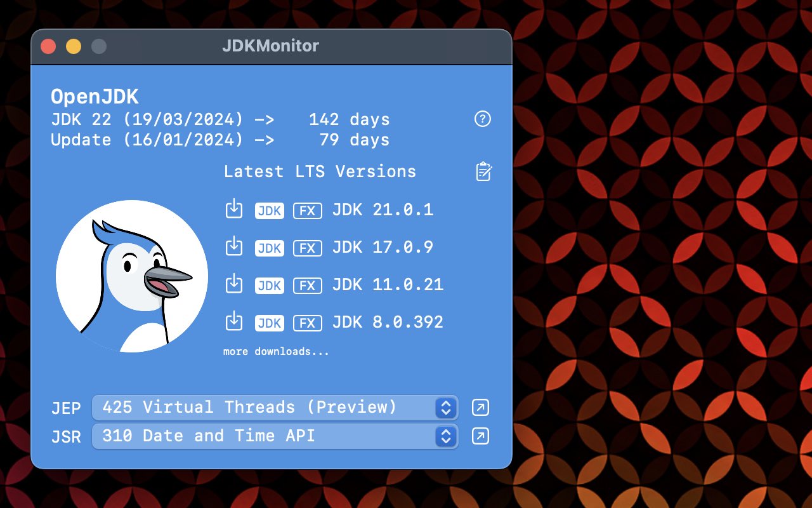Select JDK badge for JDK 11.0.21
This screenshot has height=508, width=812.
pos(270,286)
